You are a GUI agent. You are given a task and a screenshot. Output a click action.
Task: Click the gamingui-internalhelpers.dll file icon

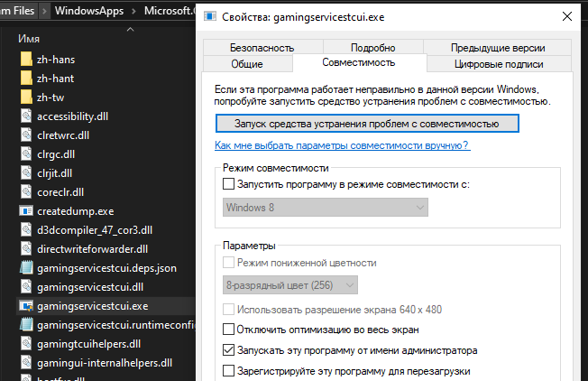26,363
